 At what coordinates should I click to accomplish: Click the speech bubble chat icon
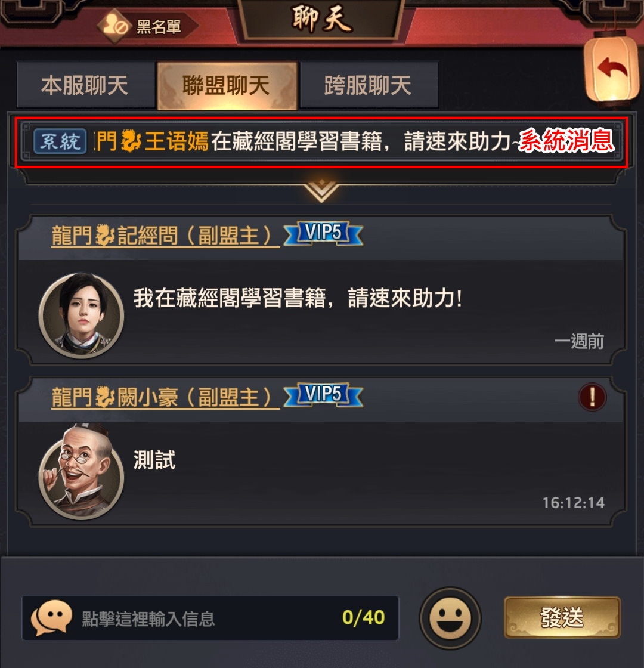pyautogui.click(x=51, y=618)
